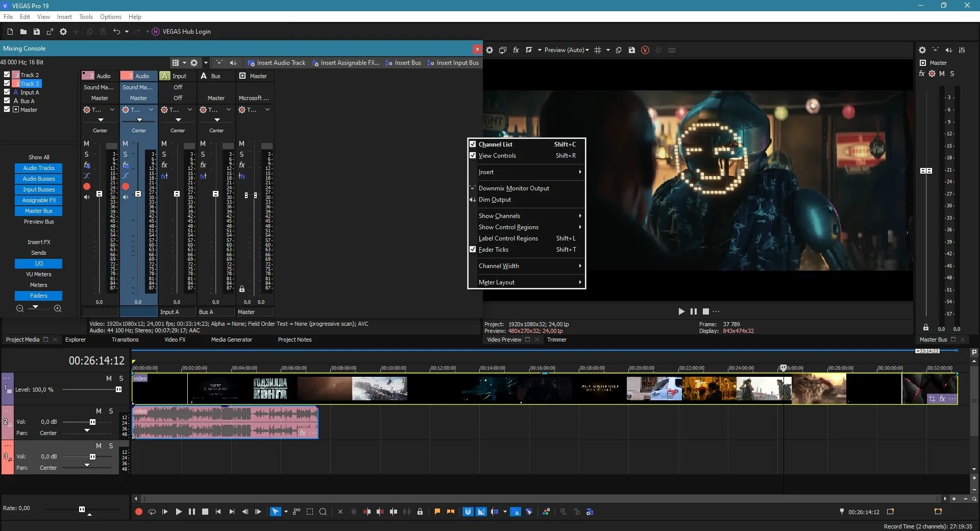980x531 pixels.
Task: Switch to the Media Generator tab
Action: pos(232,340)
